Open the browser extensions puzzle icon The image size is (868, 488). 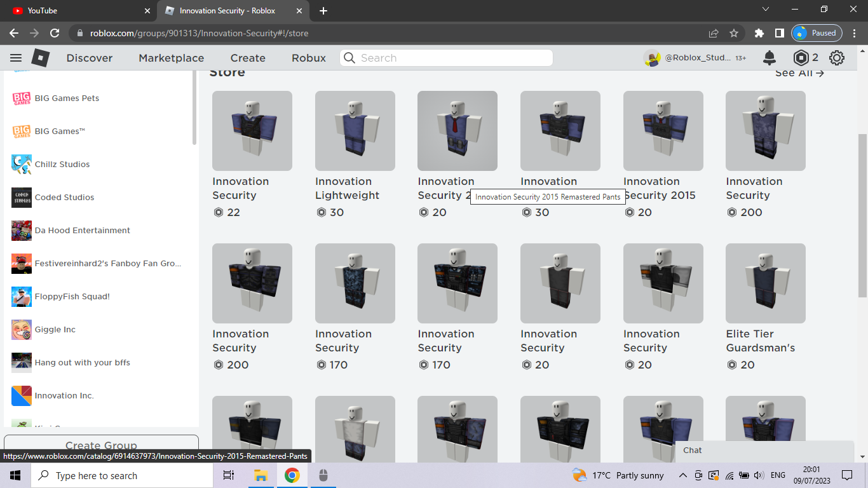tap(759, 33)
